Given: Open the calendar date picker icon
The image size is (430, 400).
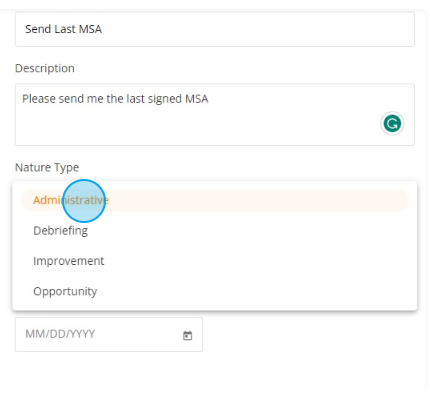Looking at the screenshot, I should coord(188,335).
